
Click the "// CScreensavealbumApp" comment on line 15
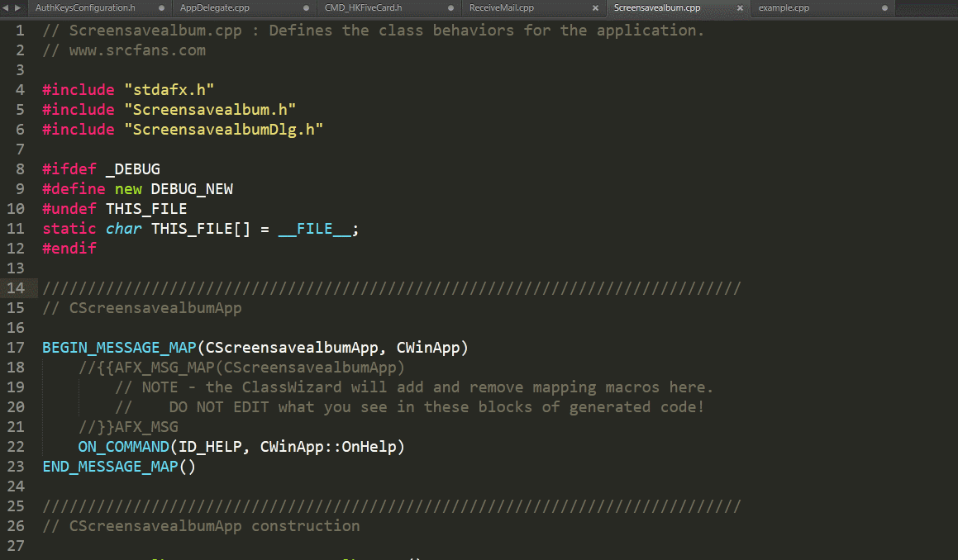coord(141,308)
